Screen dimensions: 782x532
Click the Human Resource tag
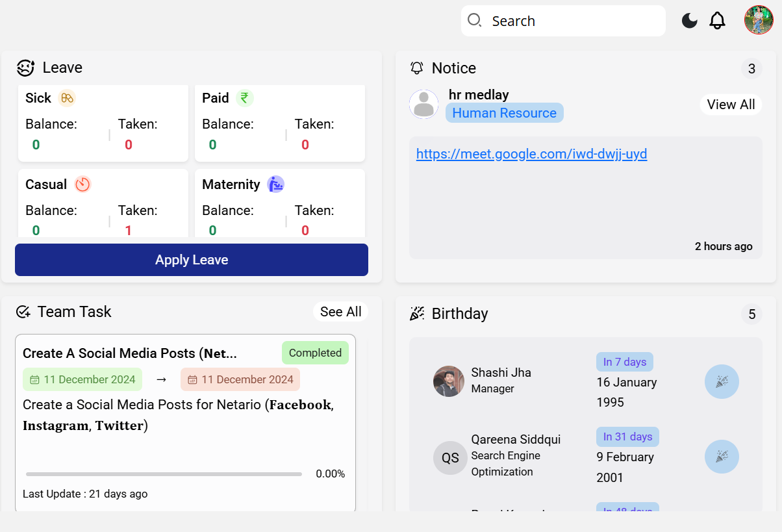pos(504,113)
